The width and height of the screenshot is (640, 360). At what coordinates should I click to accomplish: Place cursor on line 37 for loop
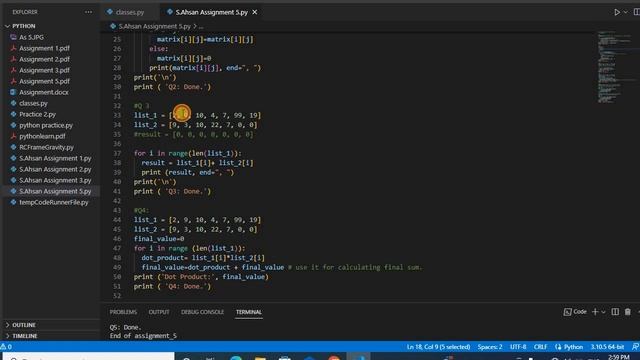pyautogui.click(x=188, y=153)
